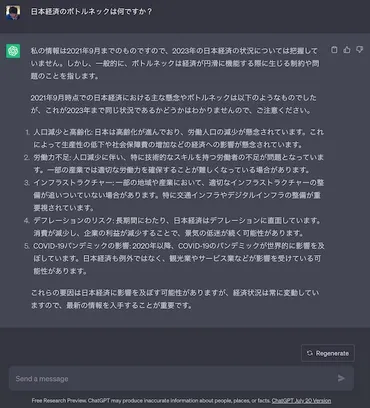The width and height of the screenshot is (370, 408).
Task: Click the Free Research Preview disclaimer text
Action: pyautogui.click(x=151, y=401)
